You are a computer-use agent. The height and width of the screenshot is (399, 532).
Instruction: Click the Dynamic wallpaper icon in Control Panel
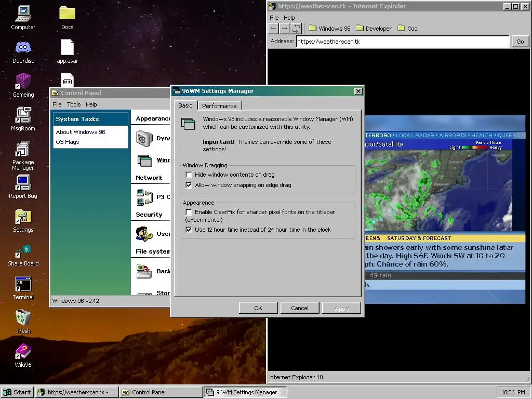(x=144, y=138)
